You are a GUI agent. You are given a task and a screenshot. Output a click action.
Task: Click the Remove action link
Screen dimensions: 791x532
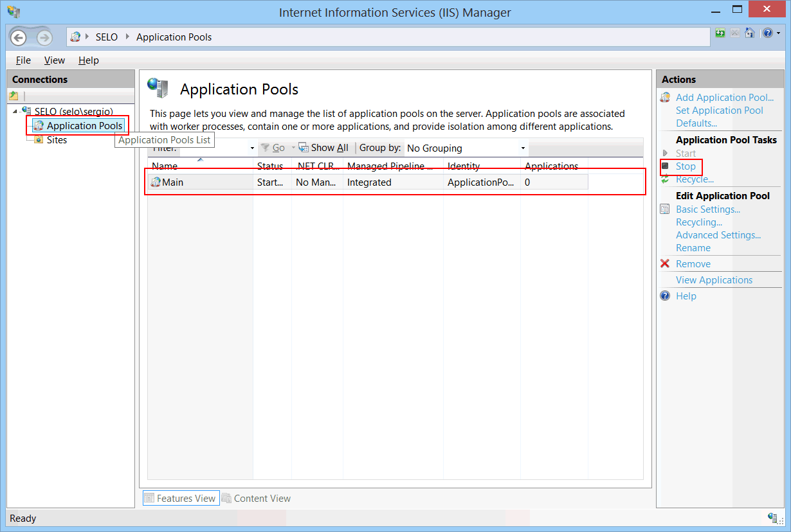[x=693, y=264]
